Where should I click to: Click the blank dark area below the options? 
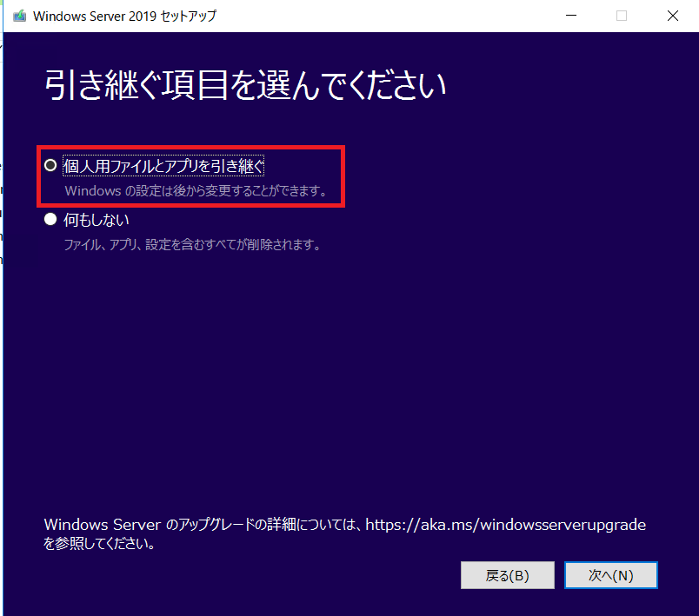click(349, 379)
